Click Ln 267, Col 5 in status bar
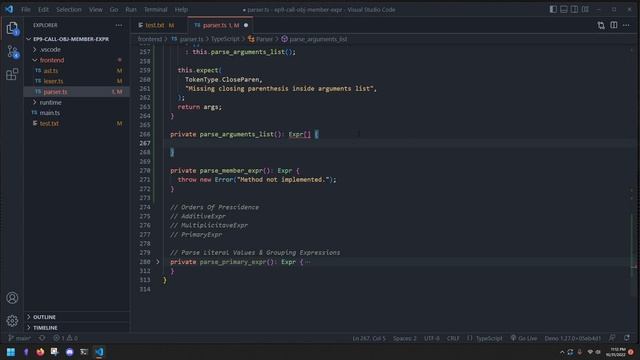This screenshot has width=640, height=360. pos(369,338)
